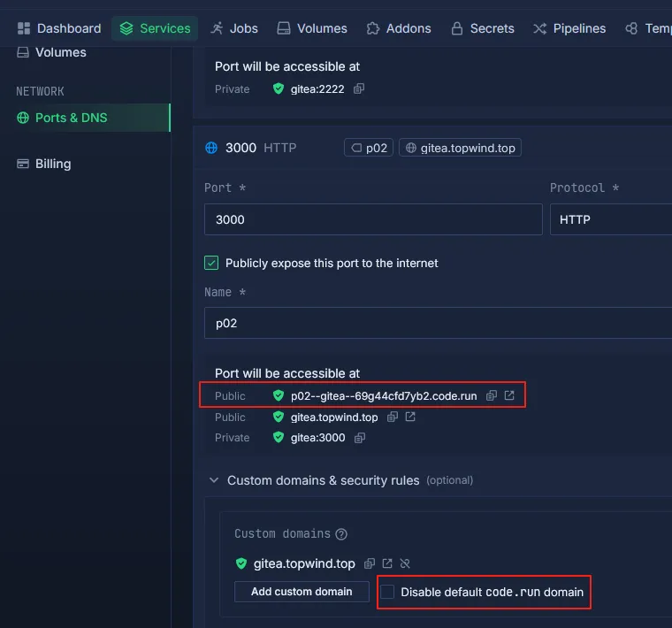The width and height of the screenshot is (672, 628).
Task: Click the green shield next to gitea:2222
Action: tap(279, 88)
